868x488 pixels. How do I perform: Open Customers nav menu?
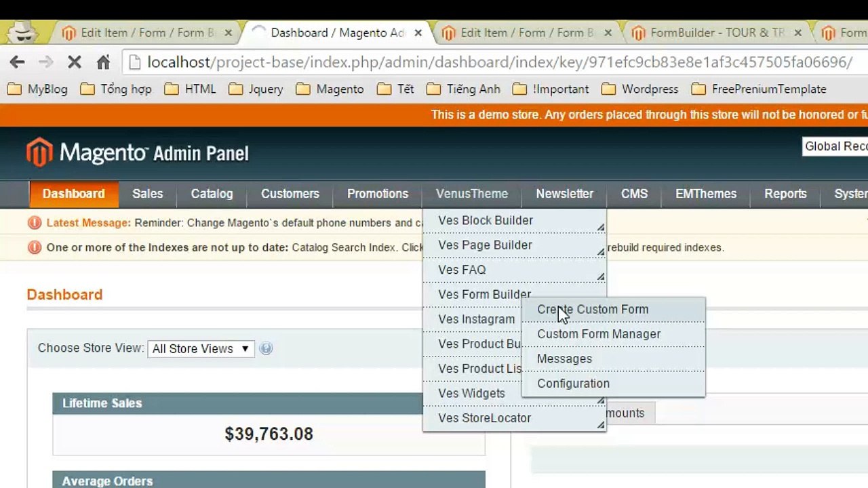coord(290,194)
